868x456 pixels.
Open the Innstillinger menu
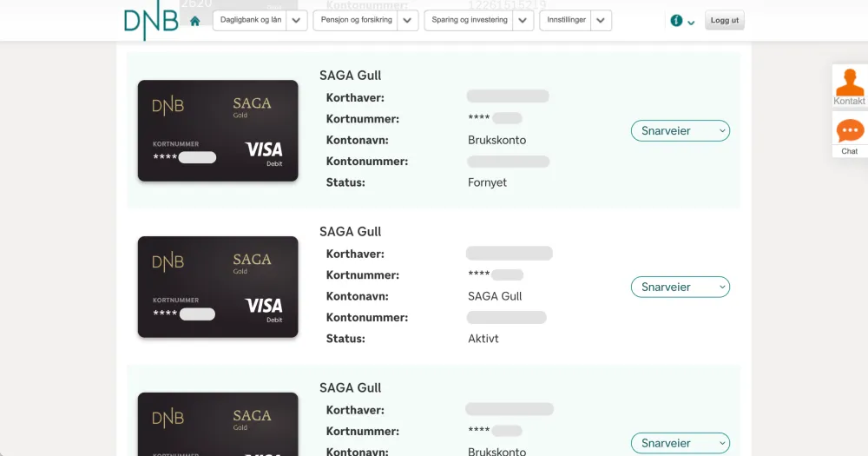pyautogui.click(x=565, y=21)
